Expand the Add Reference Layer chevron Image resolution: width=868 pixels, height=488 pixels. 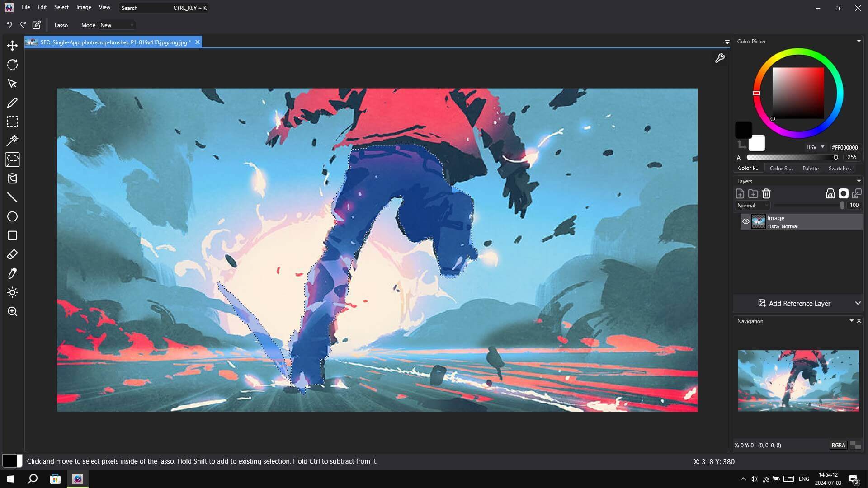(x=858, y=303)
